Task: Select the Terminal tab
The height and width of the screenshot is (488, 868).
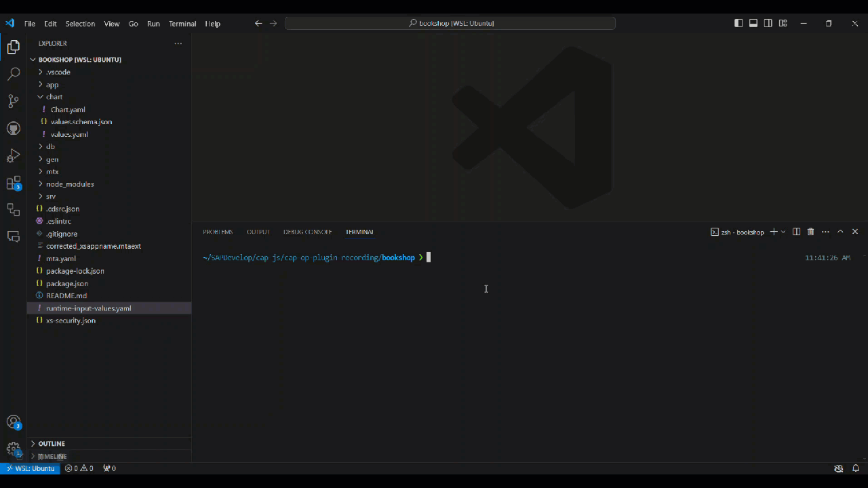Action: 359,232
